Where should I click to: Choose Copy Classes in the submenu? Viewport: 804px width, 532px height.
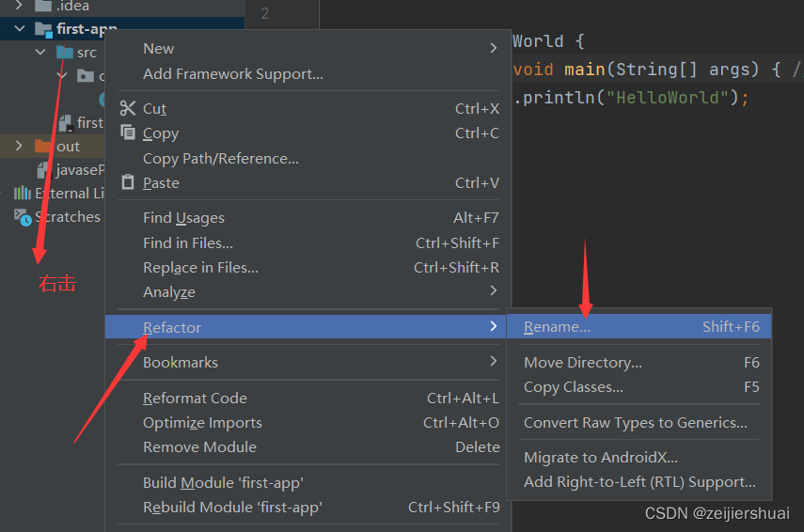[638, 387]
